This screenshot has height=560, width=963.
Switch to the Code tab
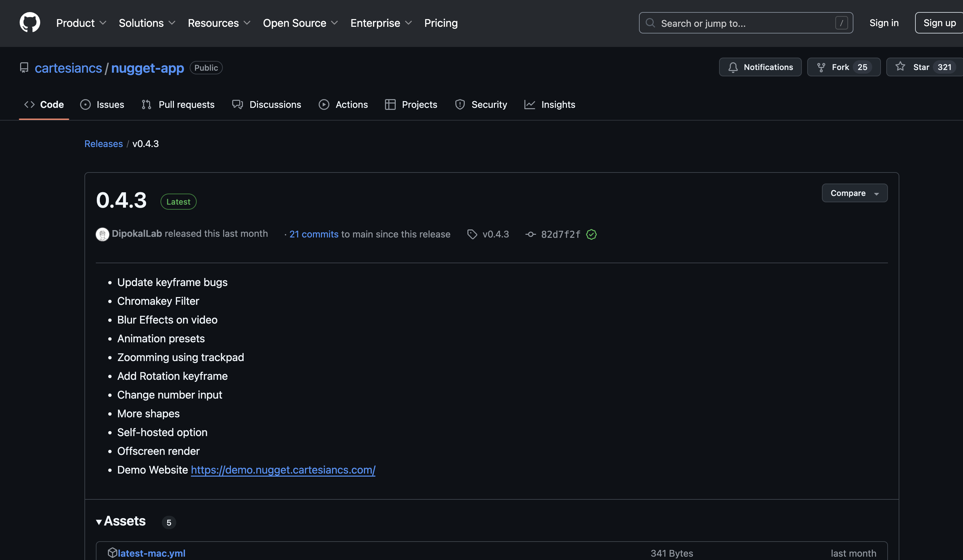point(44,104)
